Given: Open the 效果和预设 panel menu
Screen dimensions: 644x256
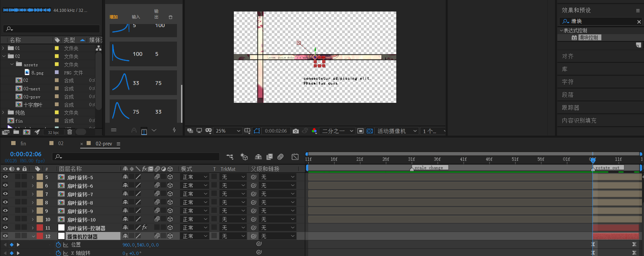Looking at the screenshot, I should click(638, 10).
